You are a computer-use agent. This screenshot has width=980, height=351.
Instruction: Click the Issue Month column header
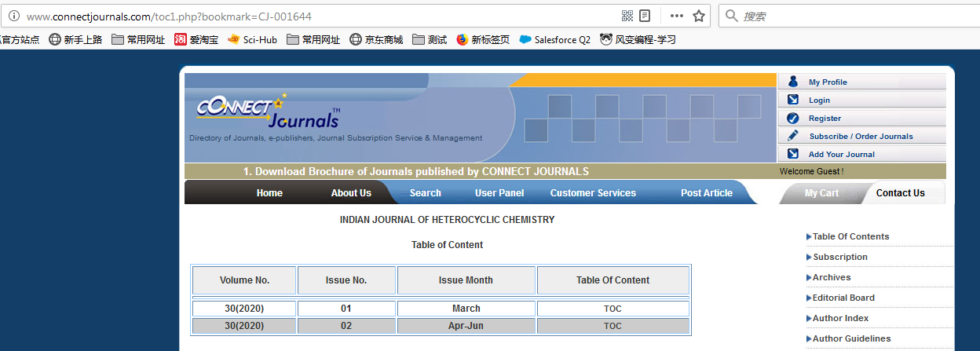[x=466, y=280]
